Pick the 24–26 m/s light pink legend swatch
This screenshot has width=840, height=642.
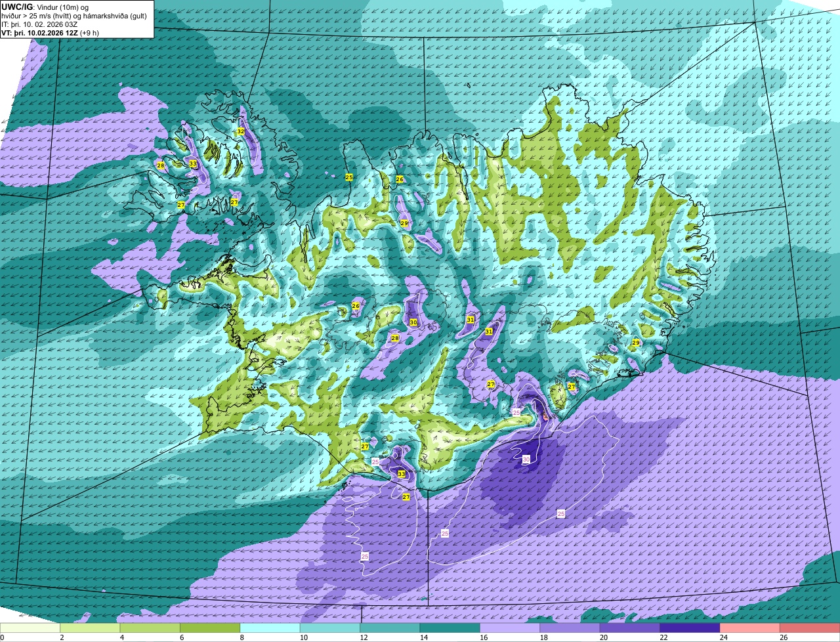(750, 628)
